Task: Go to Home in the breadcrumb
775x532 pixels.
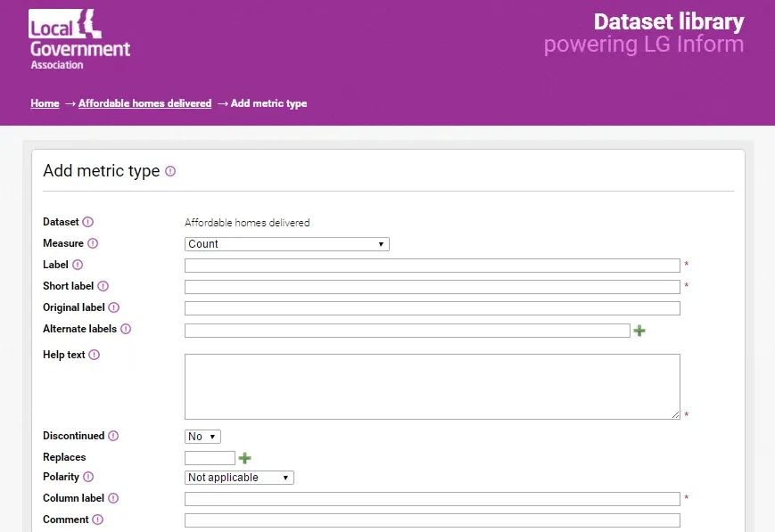Action: tap(45, 103)
